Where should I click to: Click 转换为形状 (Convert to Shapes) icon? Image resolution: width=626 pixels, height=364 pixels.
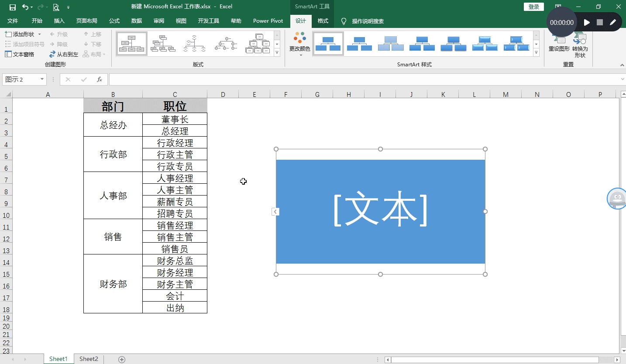[x=580, y=44]
